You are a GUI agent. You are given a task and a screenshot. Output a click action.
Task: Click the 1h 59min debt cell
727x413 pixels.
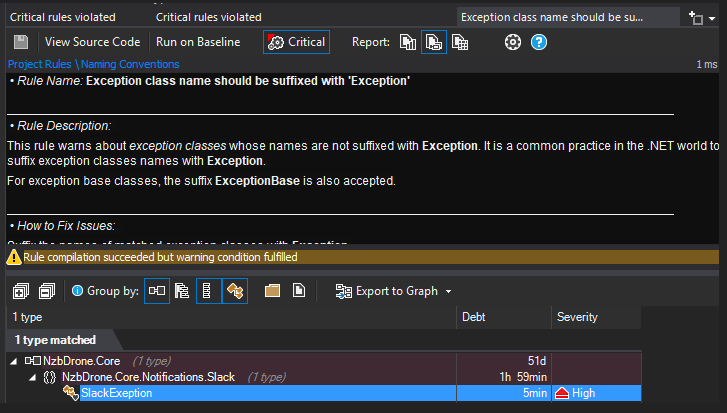(x=504, y=377)
